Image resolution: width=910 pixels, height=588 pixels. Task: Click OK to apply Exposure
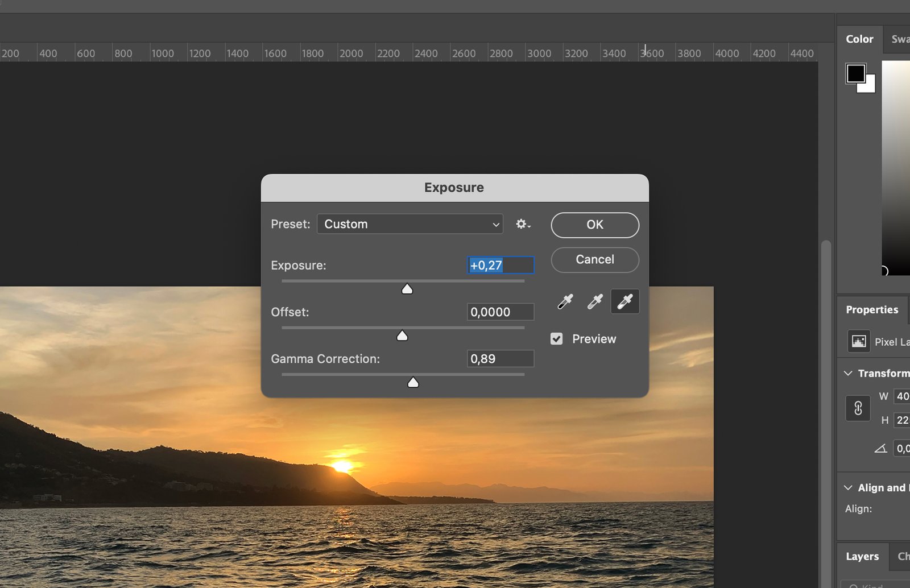(x=595, y=225)
